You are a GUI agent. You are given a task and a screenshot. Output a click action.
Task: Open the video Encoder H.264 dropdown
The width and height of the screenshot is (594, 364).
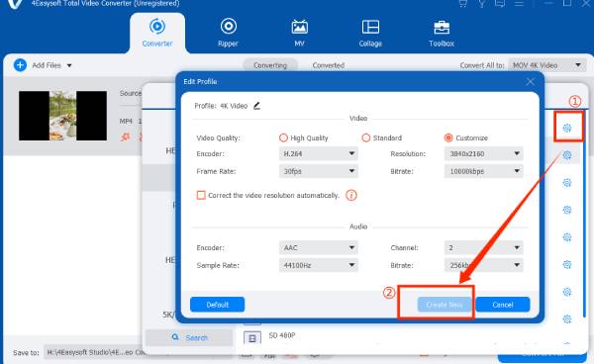click(x=318, y=153)
